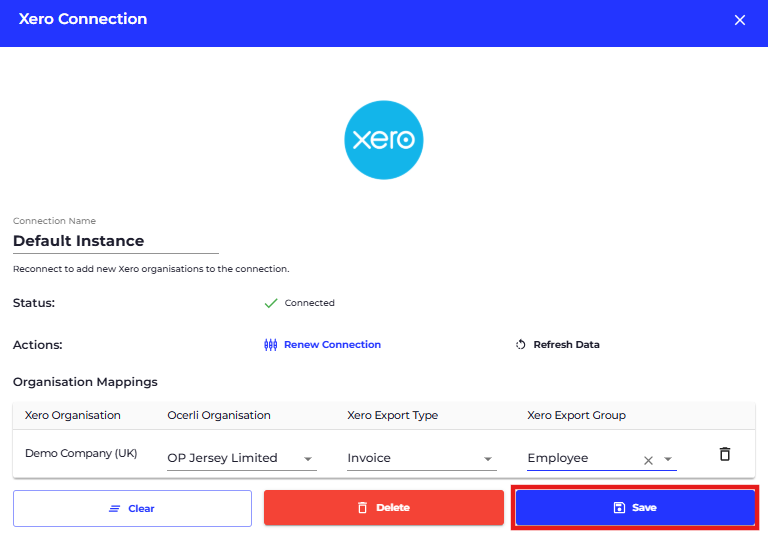Click the Connected status text
This screenshot has height=556, width=768.
coord(310,303)
